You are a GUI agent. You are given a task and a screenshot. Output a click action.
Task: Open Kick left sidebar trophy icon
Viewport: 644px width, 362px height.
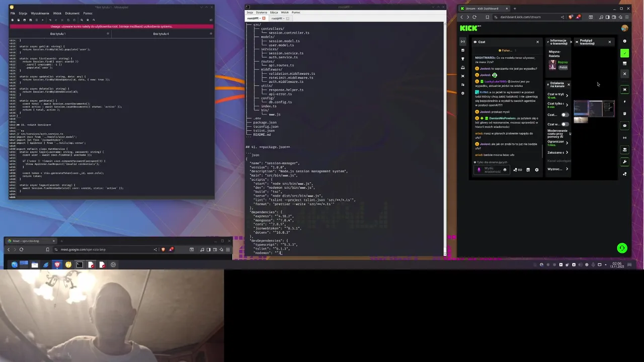click(463, 58)
